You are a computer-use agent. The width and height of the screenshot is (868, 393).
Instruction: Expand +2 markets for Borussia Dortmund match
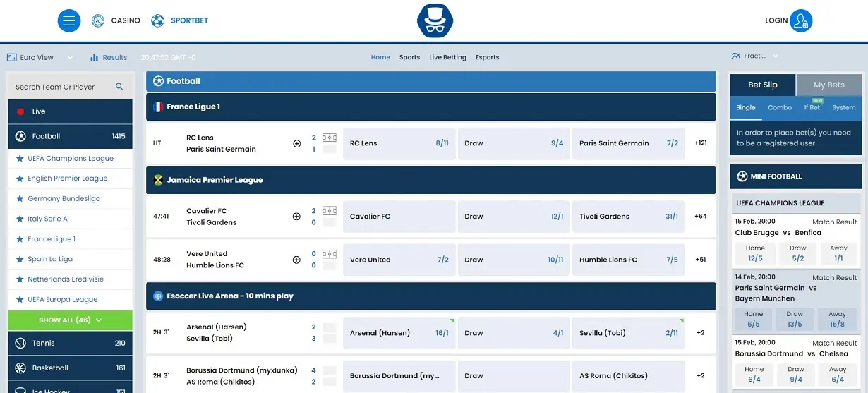[x=701, y=376]
